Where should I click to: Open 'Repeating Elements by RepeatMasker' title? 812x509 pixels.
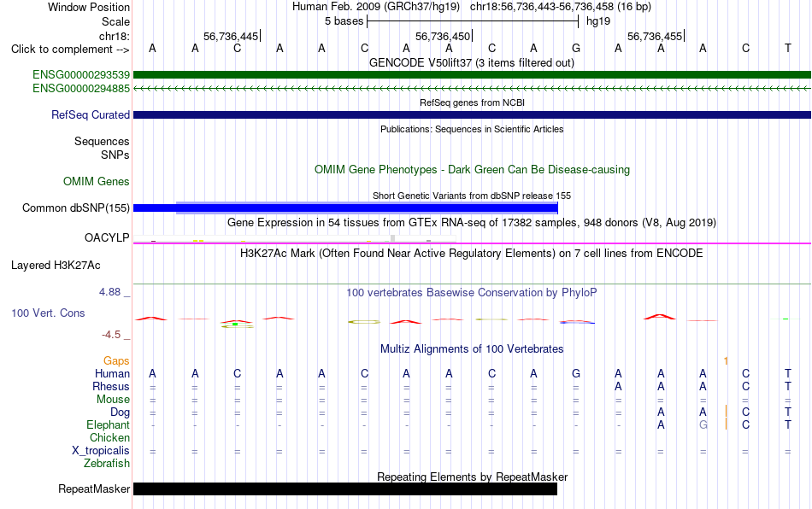coord(473,477)
